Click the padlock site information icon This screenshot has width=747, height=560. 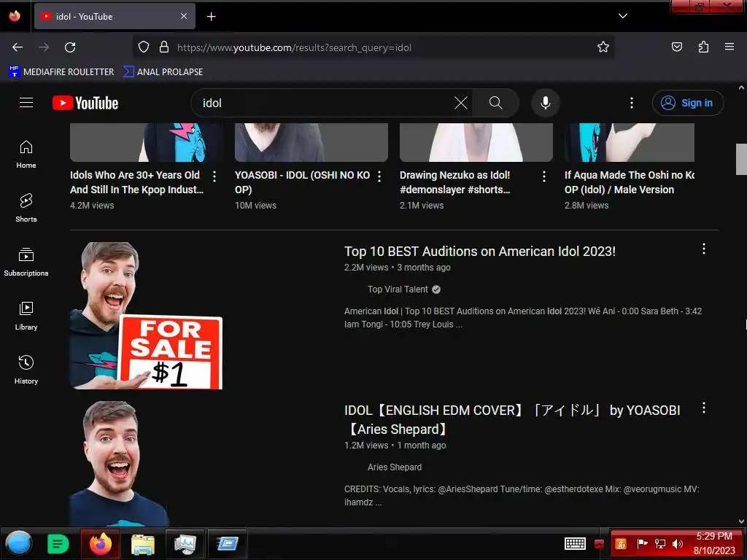pos(164,47)
